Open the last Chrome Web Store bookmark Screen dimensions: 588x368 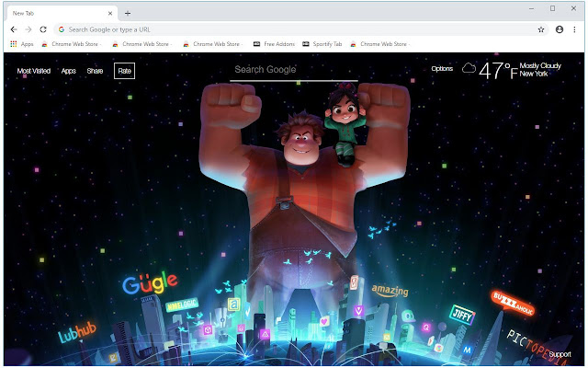[x=379, y=44]
